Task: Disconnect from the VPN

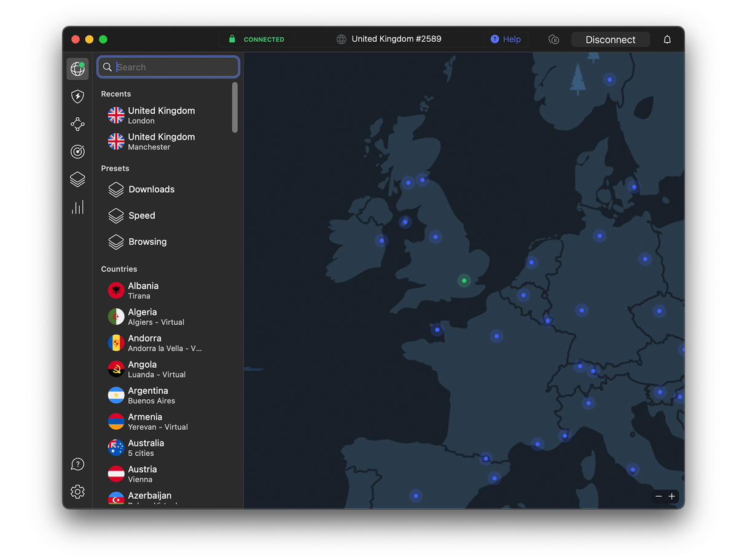Action: [x=611, y=39]
